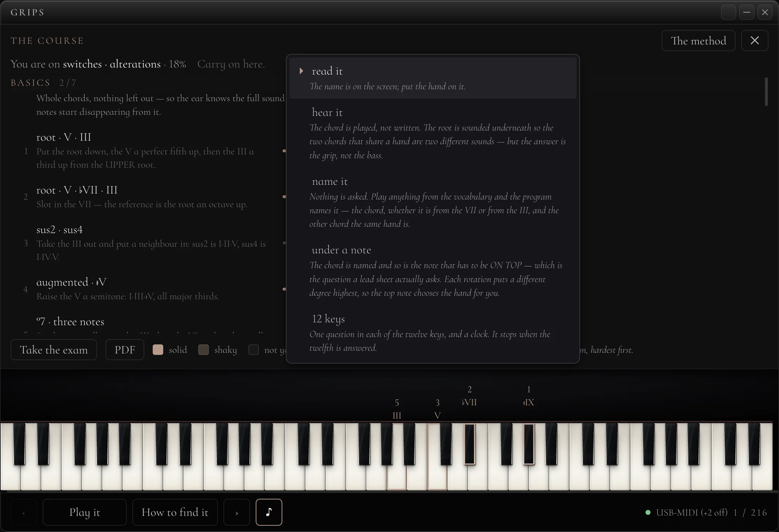Viewport: 779px width, 532px height.
Task: Go to previous grip with left chevron
Action: (x=24, y=512)
